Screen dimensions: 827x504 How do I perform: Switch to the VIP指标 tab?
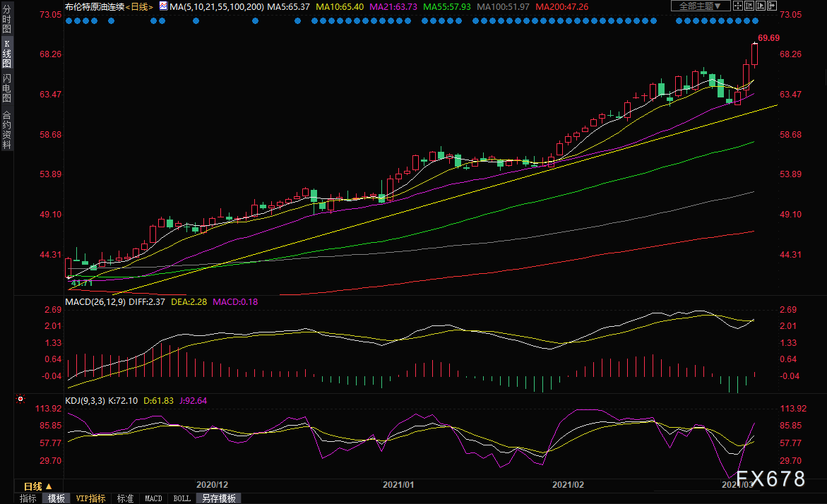tap(90, 498)
